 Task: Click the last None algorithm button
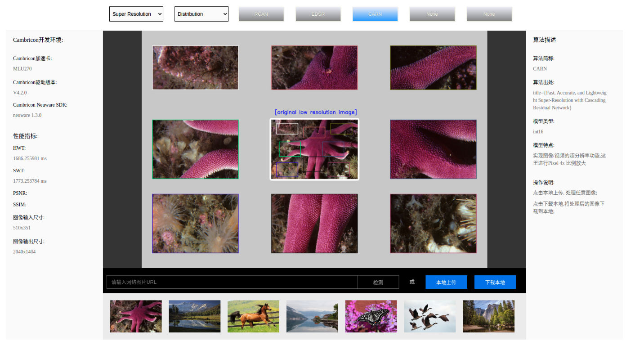[489, 14]
